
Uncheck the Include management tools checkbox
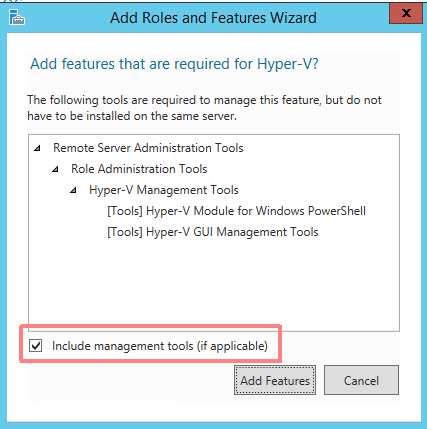[x=35, y=346]
